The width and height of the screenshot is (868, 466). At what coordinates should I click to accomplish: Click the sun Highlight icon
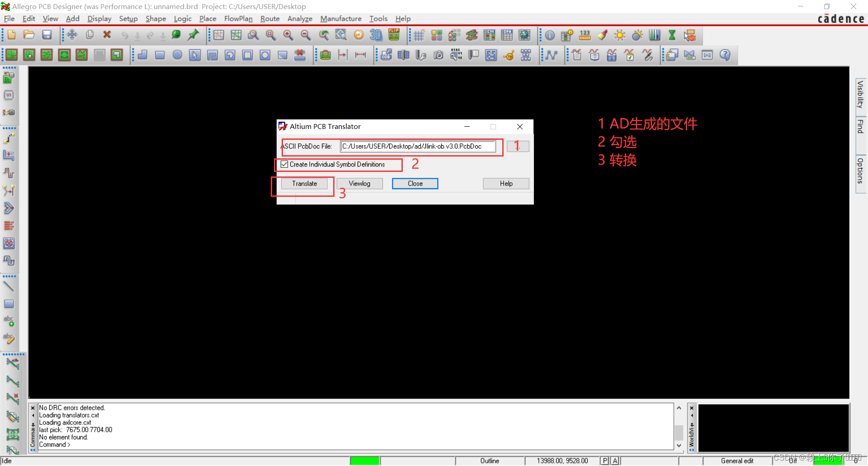(x=620, y=35)
